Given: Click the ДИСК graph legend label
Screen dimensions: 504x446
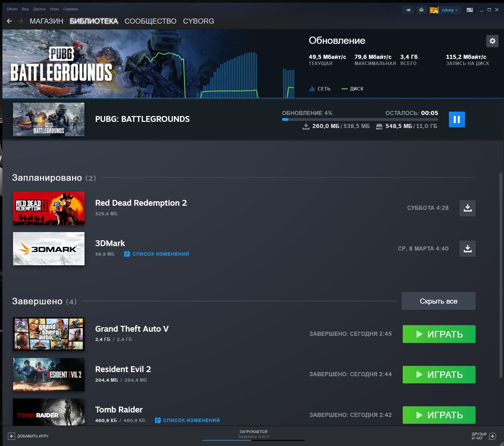Looking at the screenshot, I should [x=357, y=89].
